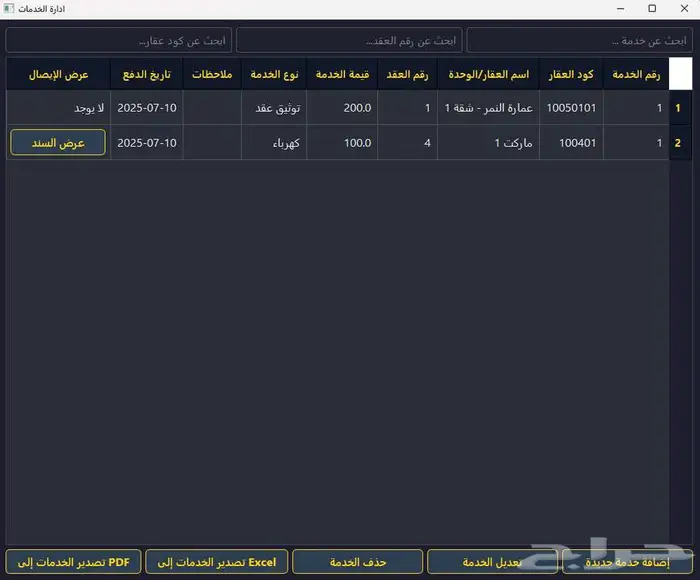
Task: Open عرض السند for the second row
Action: coord(57,143)
